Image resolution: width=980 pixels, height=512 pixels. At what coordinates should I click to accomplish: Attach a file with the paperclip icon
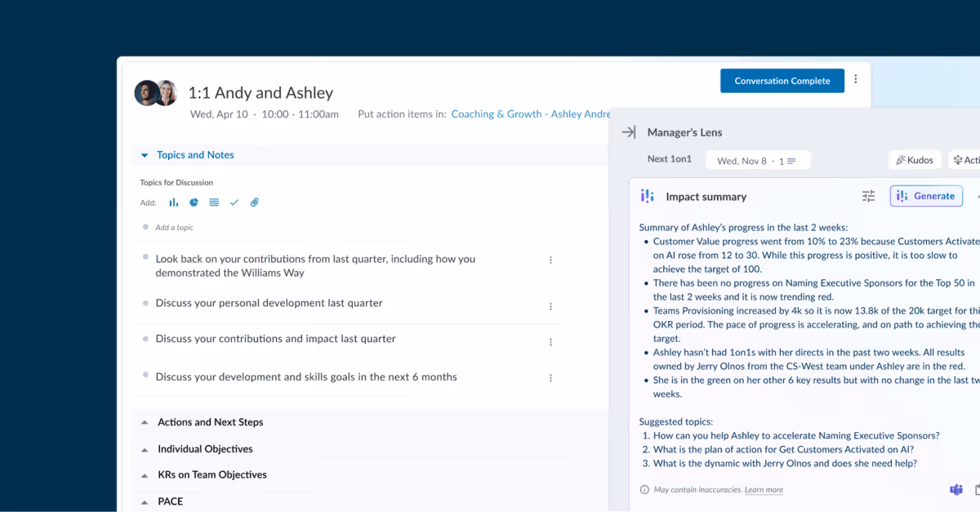pos(254,202)
